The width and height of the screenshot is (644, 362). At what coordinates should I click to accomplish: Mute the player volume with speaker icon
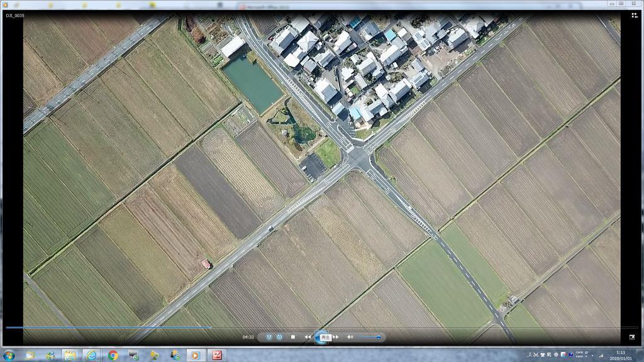point(350,337)
